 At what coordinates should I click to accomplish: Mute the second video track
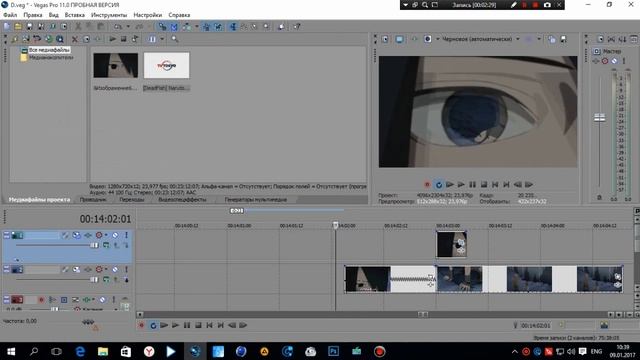tap(115, 269)
